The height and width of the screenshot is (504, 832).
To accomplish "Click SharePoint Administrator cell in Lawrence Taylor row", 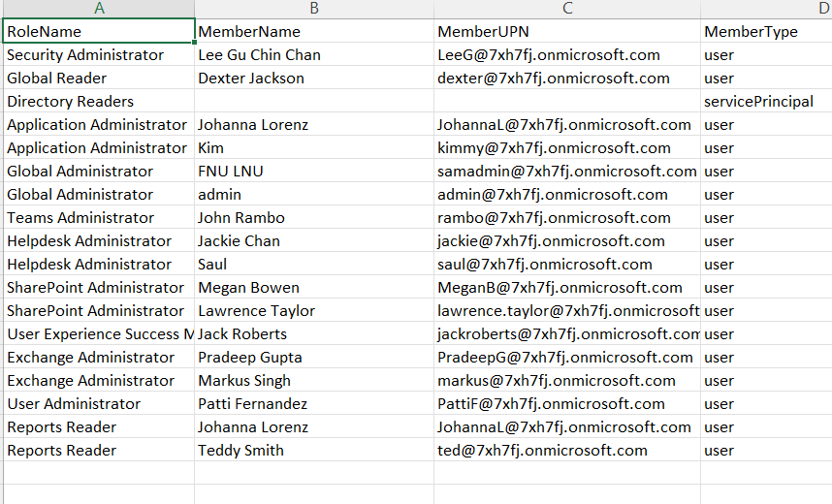I will pyautogui.click(x=99, y=311).
